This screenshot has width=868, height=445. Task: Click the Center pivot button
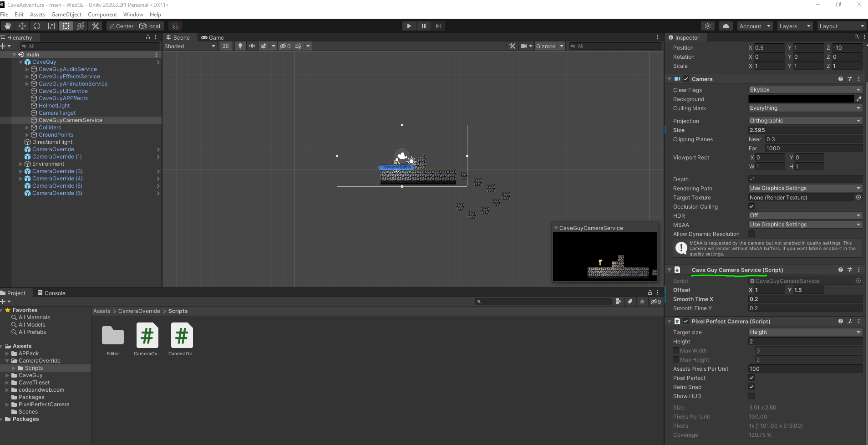(121, 26)
